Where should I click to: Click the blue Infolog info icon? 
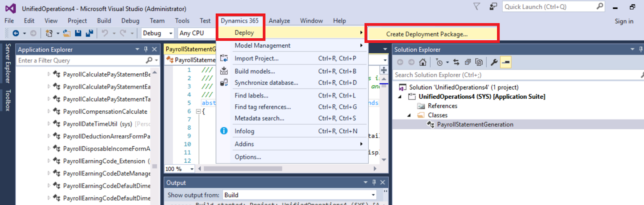(224, 131)
